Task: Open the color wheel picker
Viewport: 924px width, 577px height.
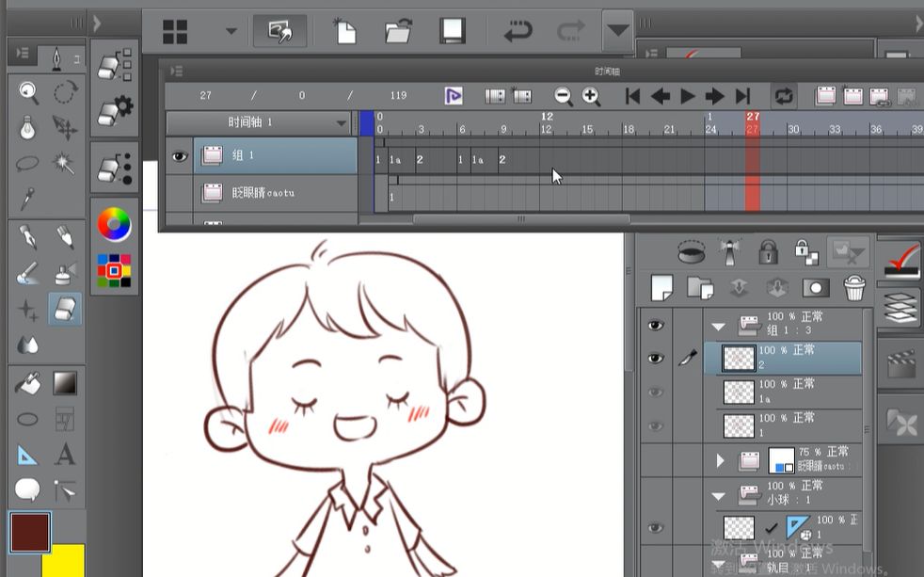Action: tap(114, 225)
